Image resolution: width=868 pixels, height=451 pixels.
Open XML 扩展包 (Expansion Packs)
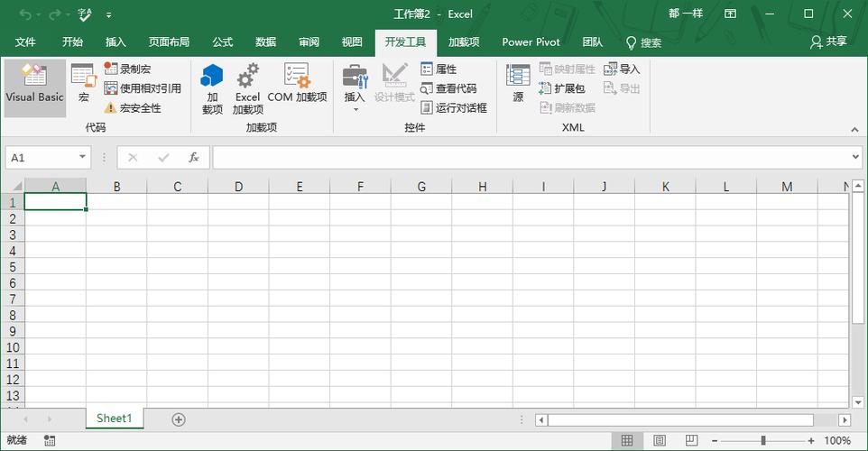click(562, 88)
